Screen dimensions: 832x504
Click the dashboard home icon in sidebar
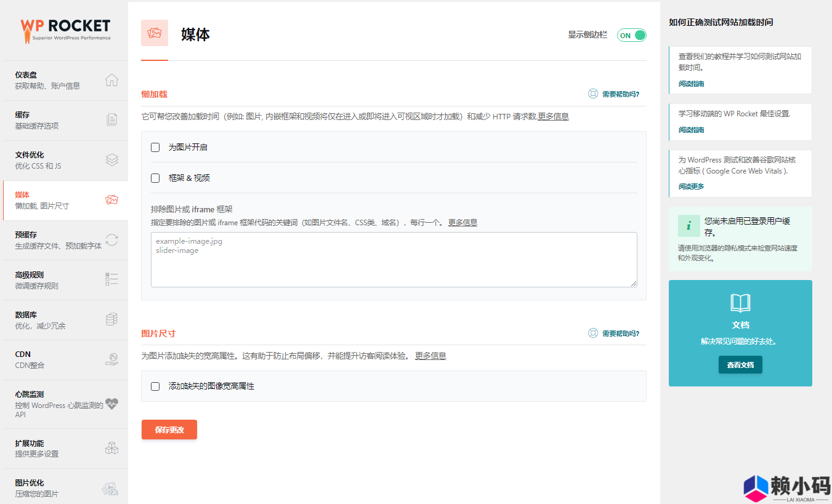coord(111,80)
